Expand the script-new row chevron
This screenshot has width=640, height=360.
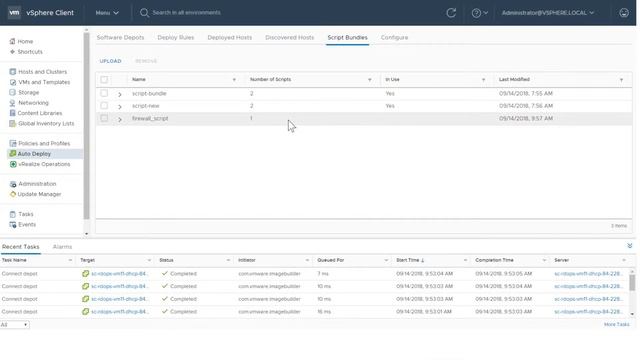(120, 107)
